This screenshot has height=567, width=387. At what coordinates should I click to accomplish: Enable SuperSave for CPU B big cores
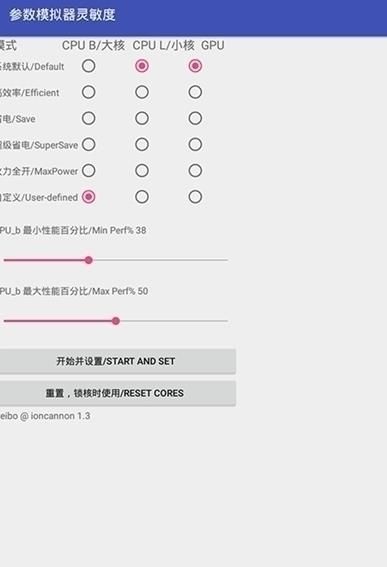click(89, 145)
